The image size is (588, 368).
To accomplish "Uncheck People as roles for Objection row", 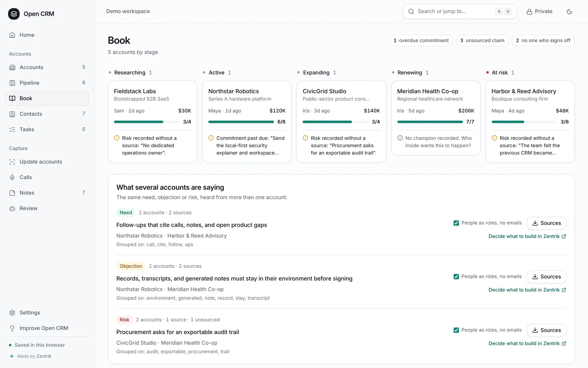I will tap(456, 277).
